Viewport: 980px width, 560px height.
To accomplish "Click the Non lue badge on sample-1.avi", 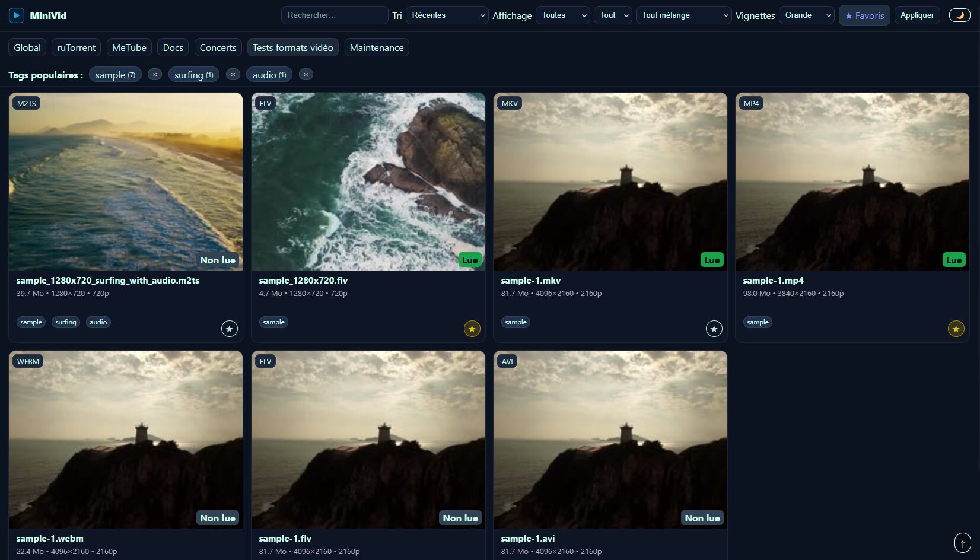I will 702,518.
